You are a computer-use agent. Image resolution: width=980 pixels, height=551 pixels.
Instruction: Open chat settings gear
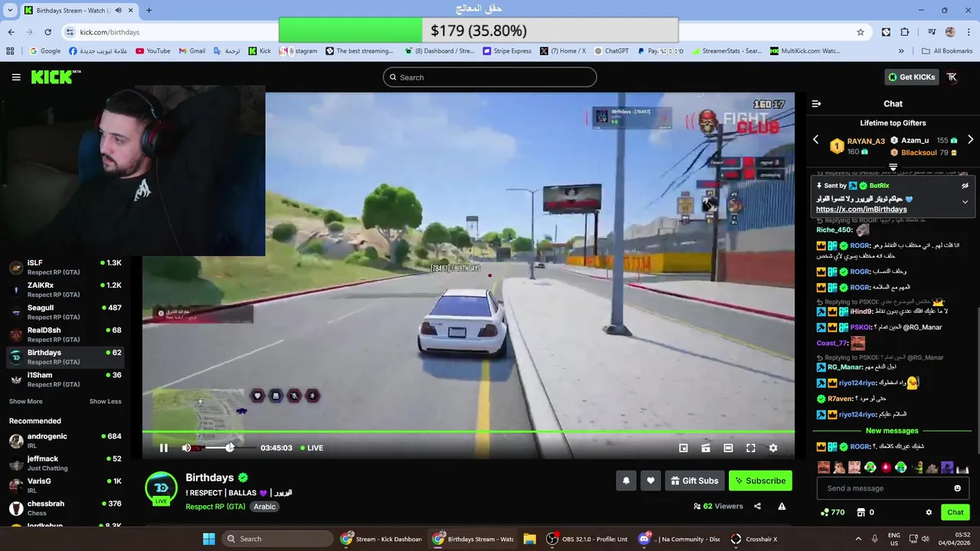pos(929,512)
